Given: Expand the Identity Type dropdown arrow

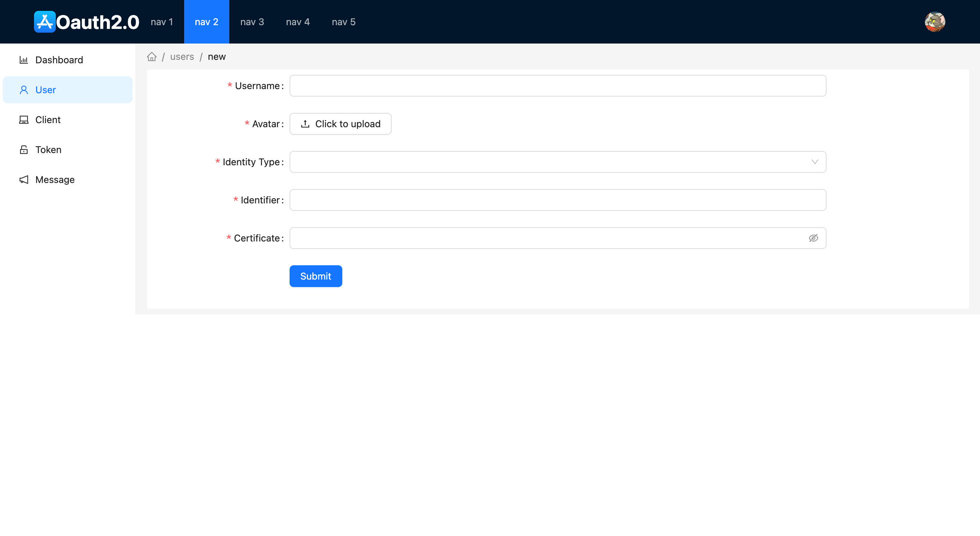Looking at the screenshot, I should 815,162.
